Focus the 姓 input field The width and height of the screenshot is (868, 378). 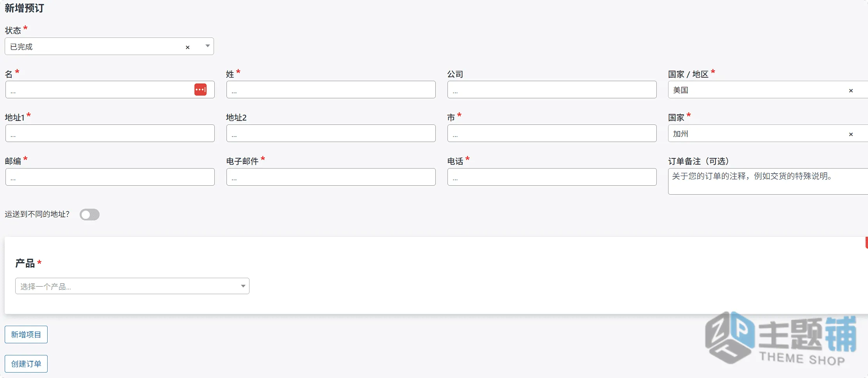pos(331,90)
